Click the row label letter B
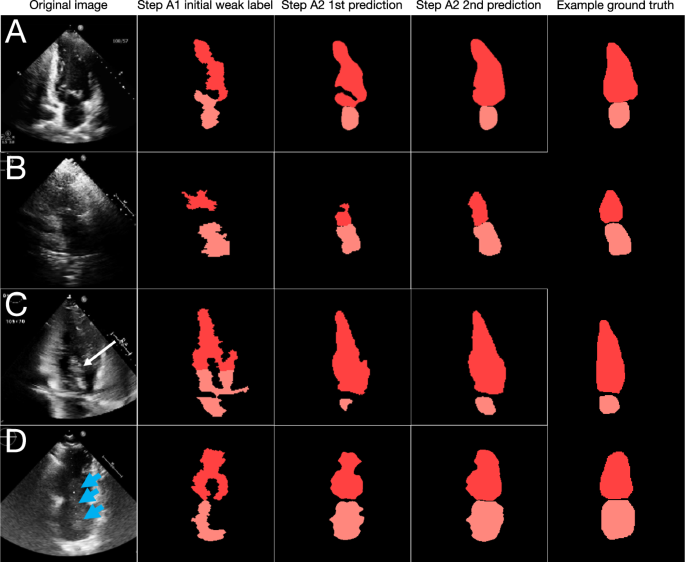Image resolution: width=685 pixels, height=562 pixels. [x=16, y=168]
